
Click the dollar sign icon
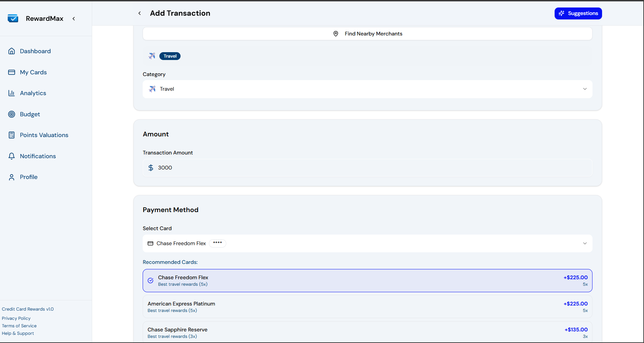tap(151, 168)
